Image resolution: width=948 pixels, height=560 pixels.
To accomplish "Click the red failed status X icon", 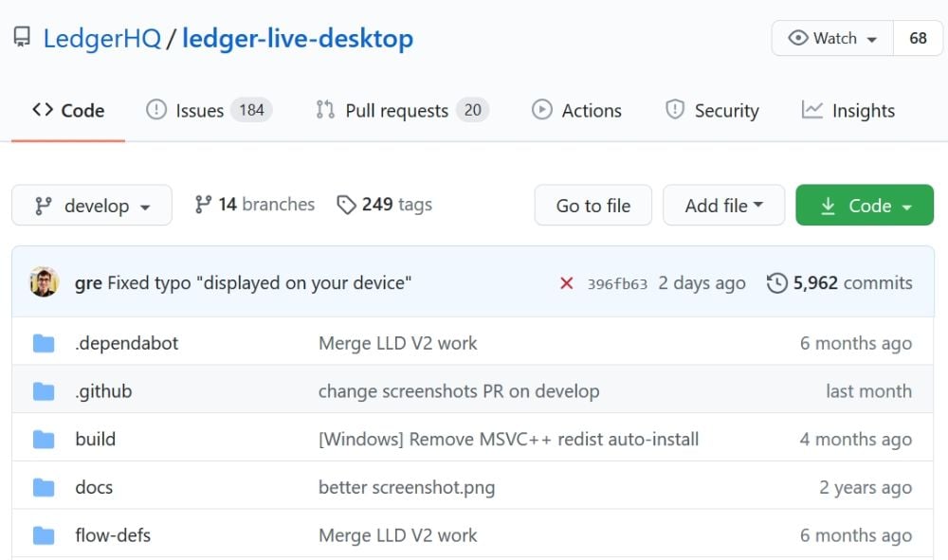I will [x=567, y=283].
